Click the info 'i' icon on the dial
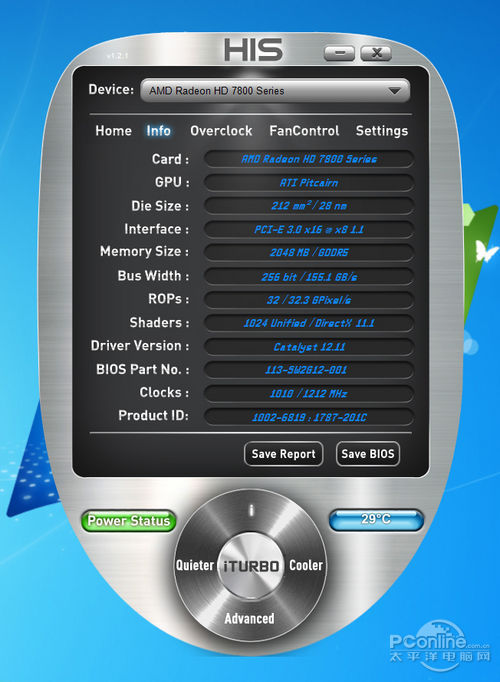This screenshot has height=682, width=500. (x=251, y=510)
